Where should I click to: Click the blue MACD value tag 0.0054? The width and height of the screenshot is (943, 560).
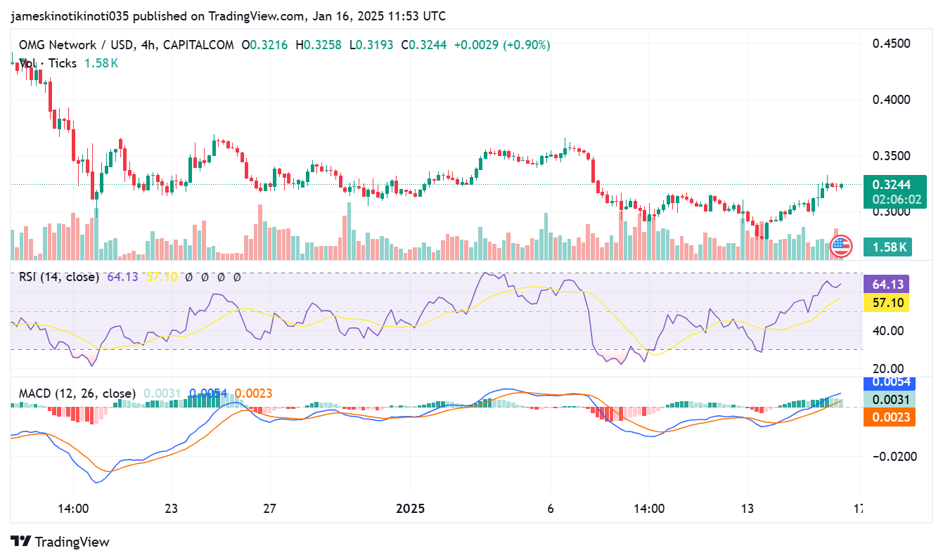pyautogui.click(x=890, y=382)
